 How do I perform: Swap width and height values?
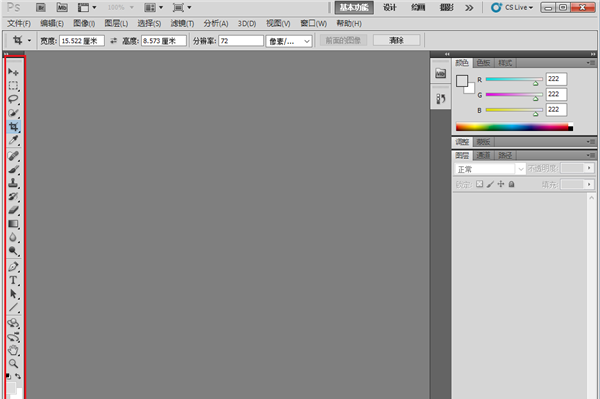(x=113, y=41)
